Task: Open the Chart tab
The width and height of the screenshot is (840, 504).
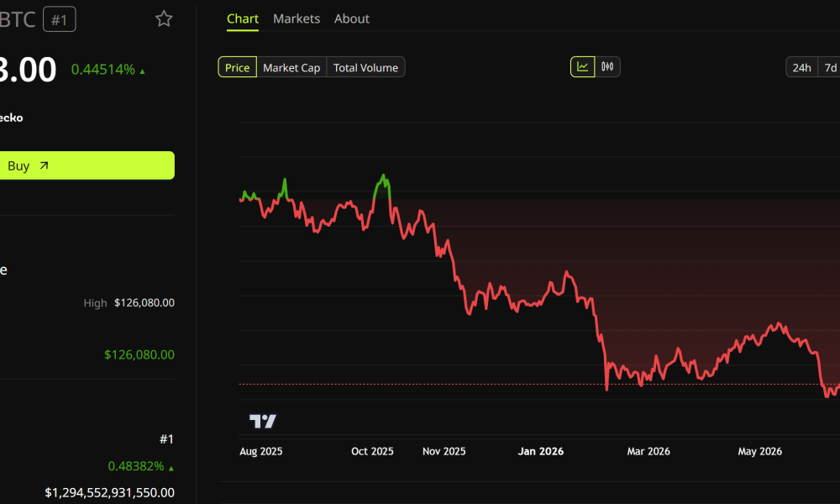Action: pyautogui.click(x=243, y=18)
